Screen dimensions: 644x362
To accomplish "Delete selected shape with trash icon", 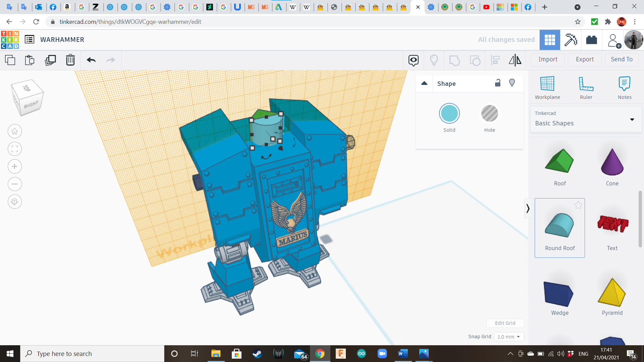I will [x=70, y=60].
